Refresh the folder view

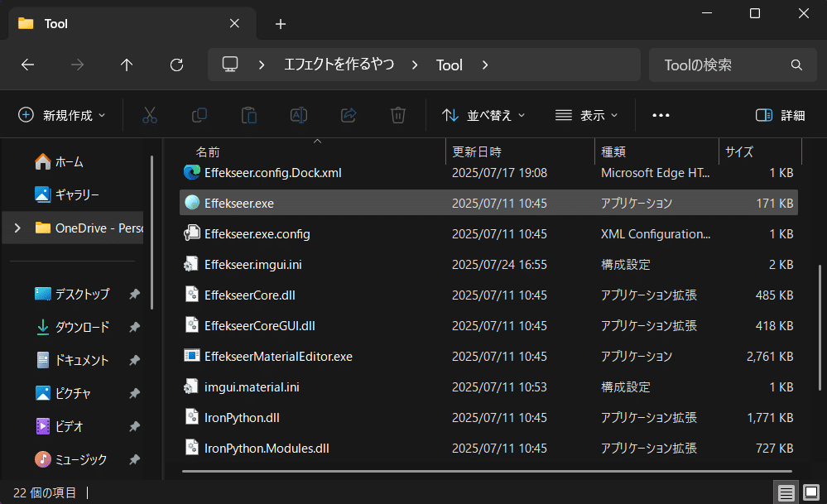pyautogui.click(x=176, y=65)
